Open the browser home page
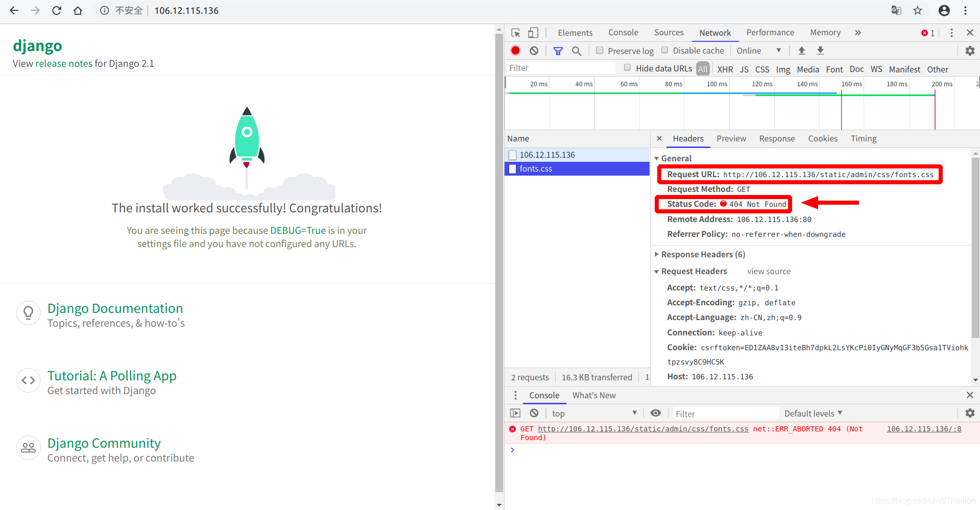 point(78,10)
